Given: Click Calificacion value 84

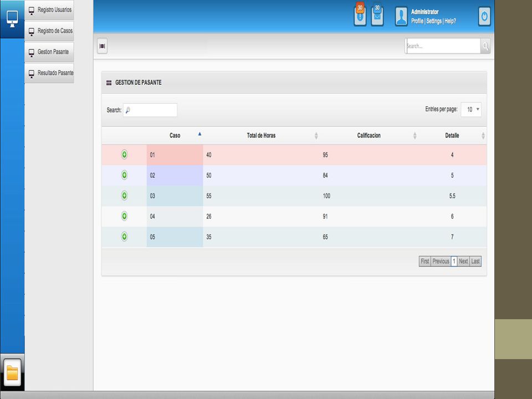Looking at the screenshot, I should tap(325, 176).
